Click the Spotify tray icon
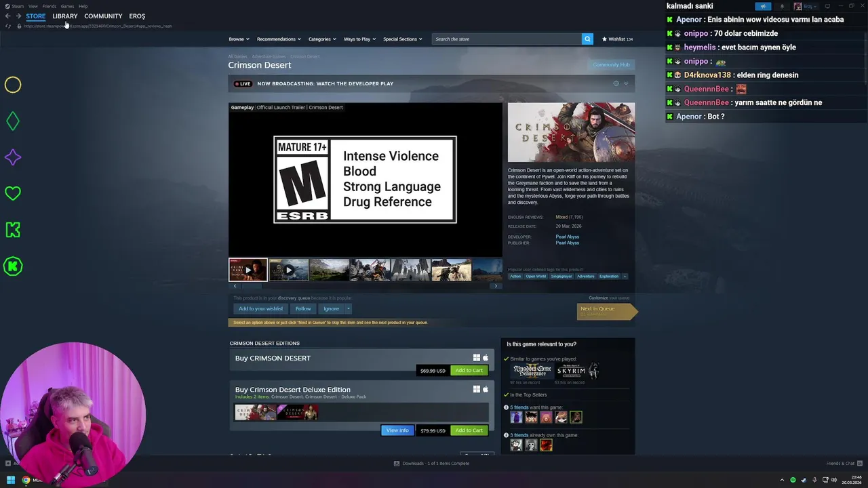The width and height of the screenshot is (868, 488). pyautogui.click(x=793, y=480)
